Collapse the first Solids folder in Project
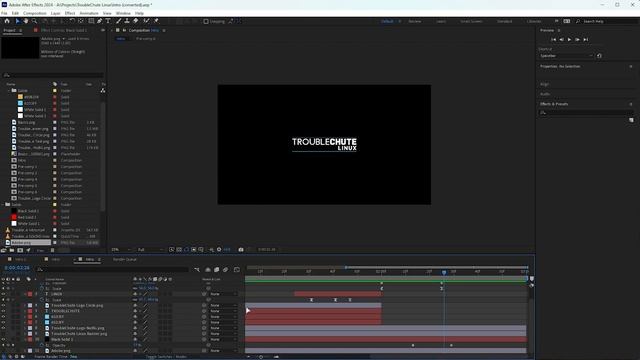This screenshot has height=360, width=640. tap(9, 90)
